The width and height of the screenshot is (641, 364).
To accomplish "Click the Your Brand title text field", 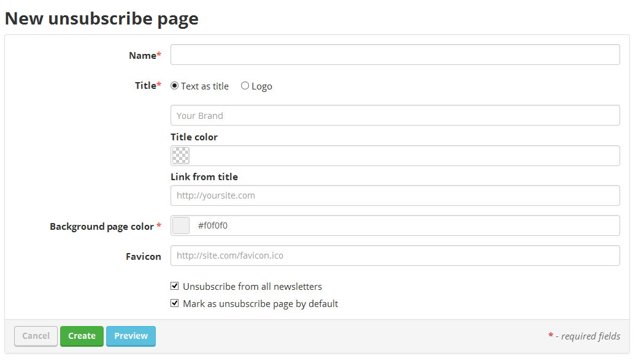I will [395, 115].
